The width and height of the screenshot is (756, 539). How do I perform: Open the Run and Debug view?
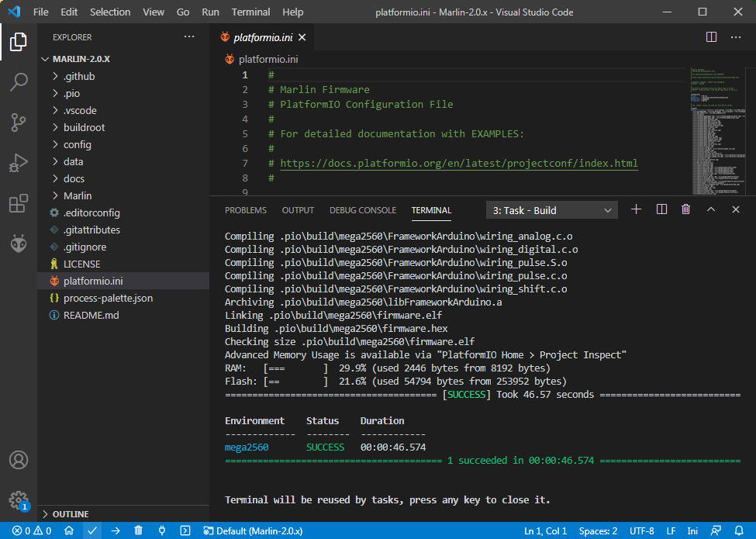19,163
